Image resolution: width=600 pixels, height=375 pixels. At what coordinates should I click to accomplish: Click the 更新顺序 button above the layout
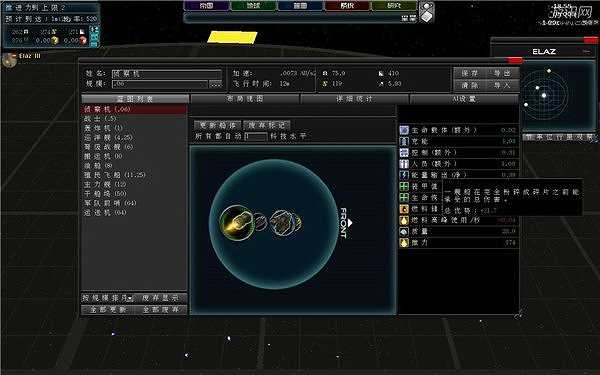(218, 125)
